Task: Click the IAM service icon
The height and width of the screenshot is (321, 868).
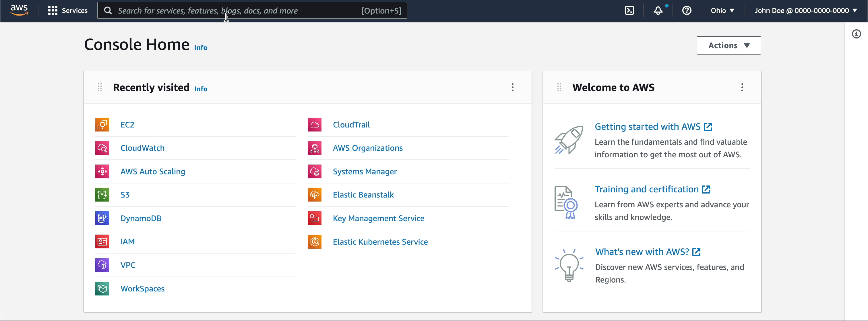Action: [x=102, y=241]
